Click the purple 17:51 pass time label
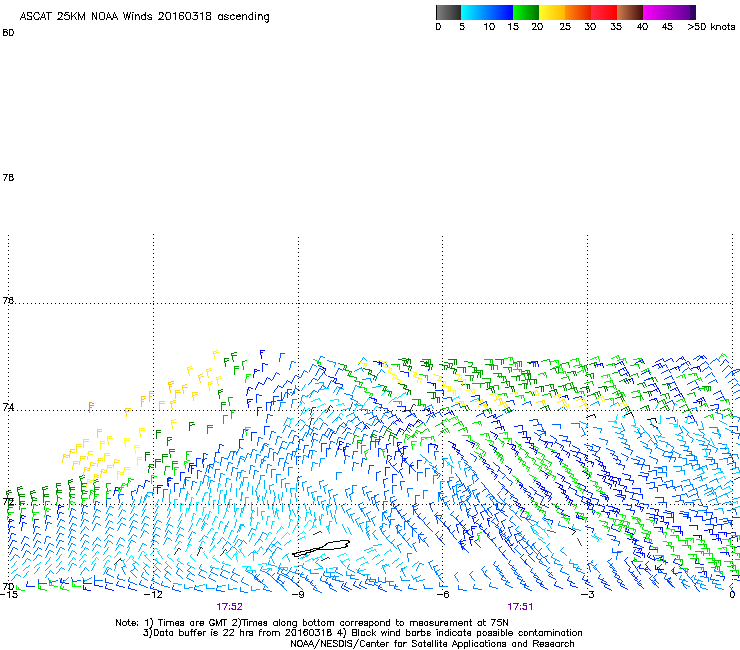The image size is (740, 650). [520, 607]
